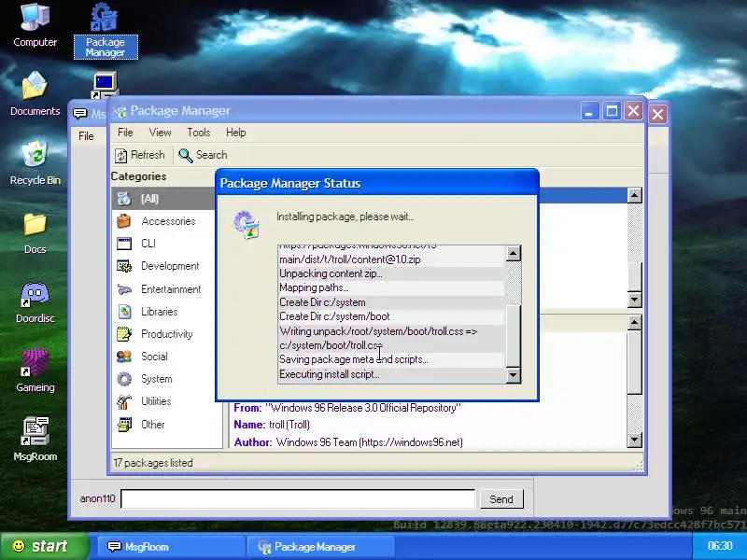The image size is (747, 560).
Task: Switch to Package Manager taskbar item
Action: click(321, 547)
